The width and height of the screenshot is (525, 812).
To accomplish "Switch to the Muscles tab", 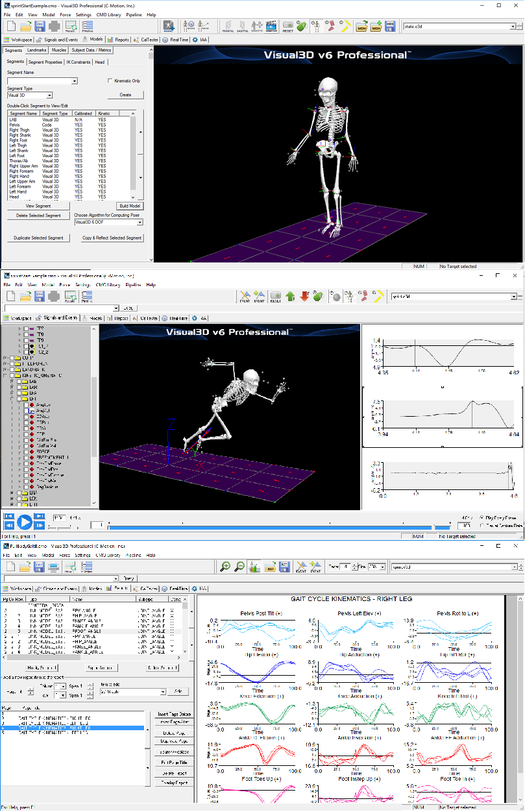I will coord(59,50).
